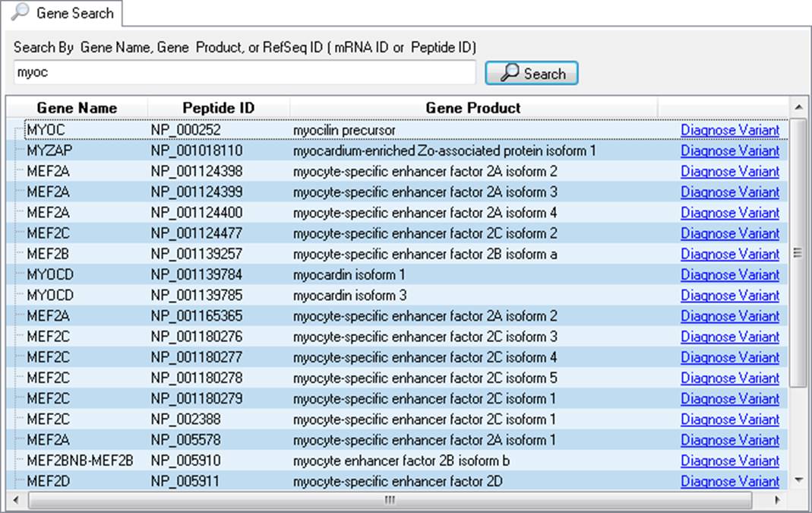Open Diagnose Variant for NP_001139257
Viewport: 812px width, 513px height.
click(730, 255)
